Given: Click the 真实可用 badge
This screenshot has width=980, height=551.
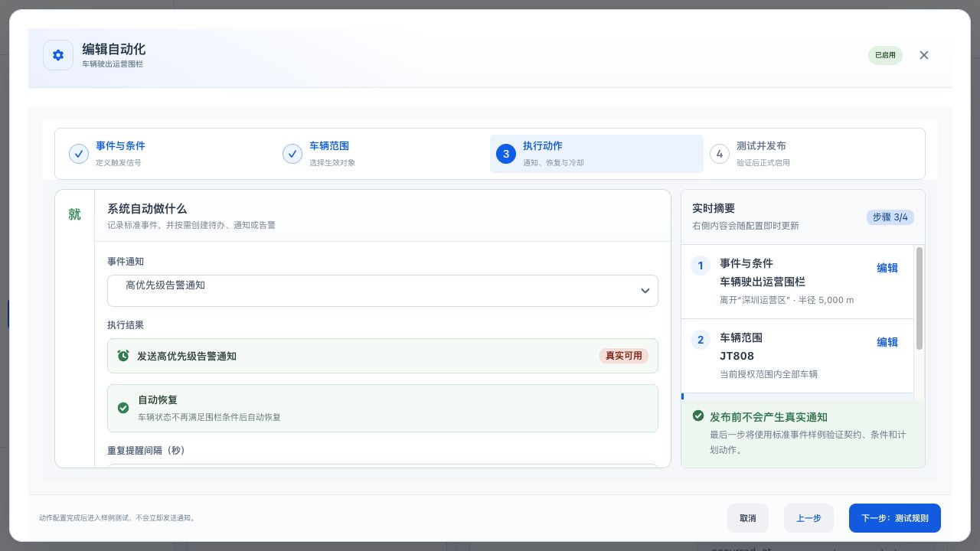Looking at the screenshot, I should pyautogui.click(x=623, y=356).
